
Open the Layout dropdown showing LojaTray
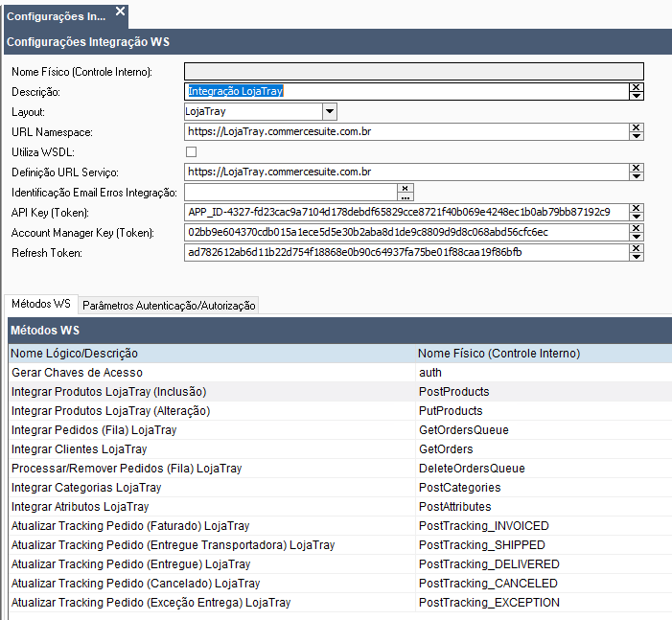[x=330, y=111]
